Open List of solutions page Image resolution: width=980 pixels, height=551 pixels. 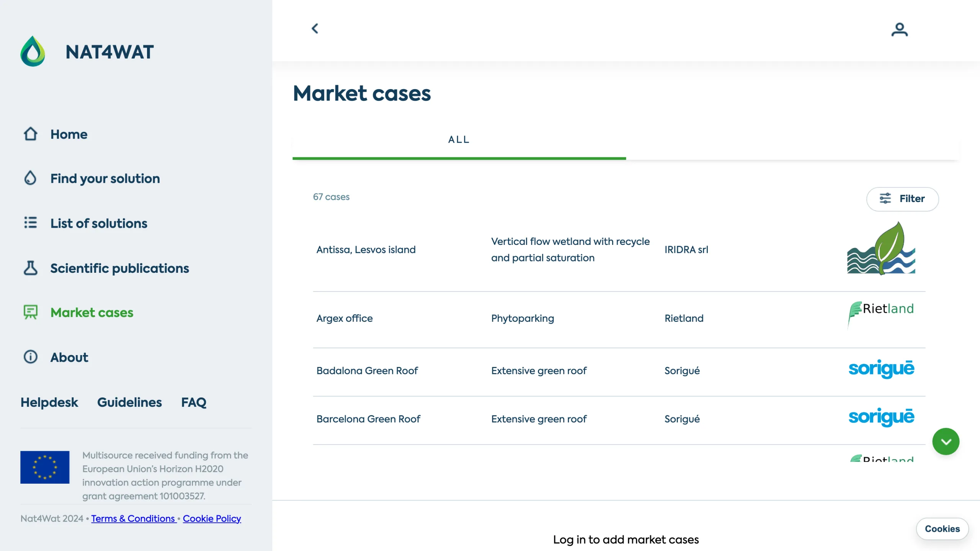tap(99, 223)
